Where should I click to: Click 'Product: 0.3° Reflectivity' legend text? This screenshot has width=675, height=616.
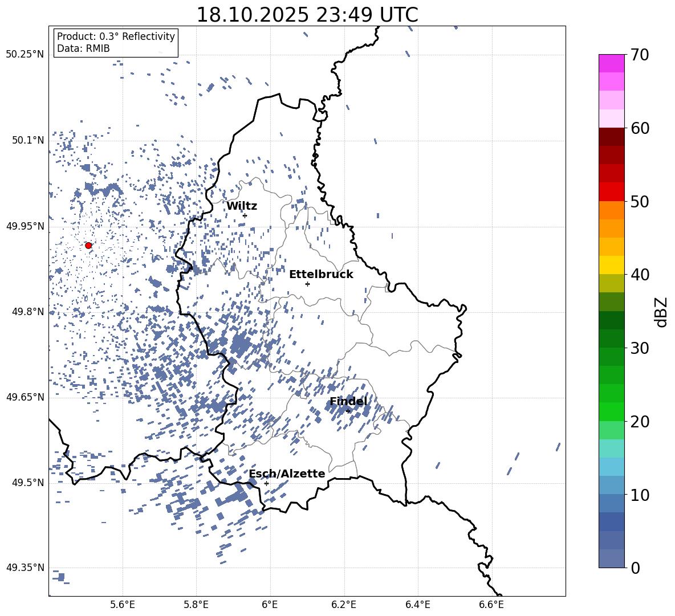pyautogui.click(x=116, y=36)
